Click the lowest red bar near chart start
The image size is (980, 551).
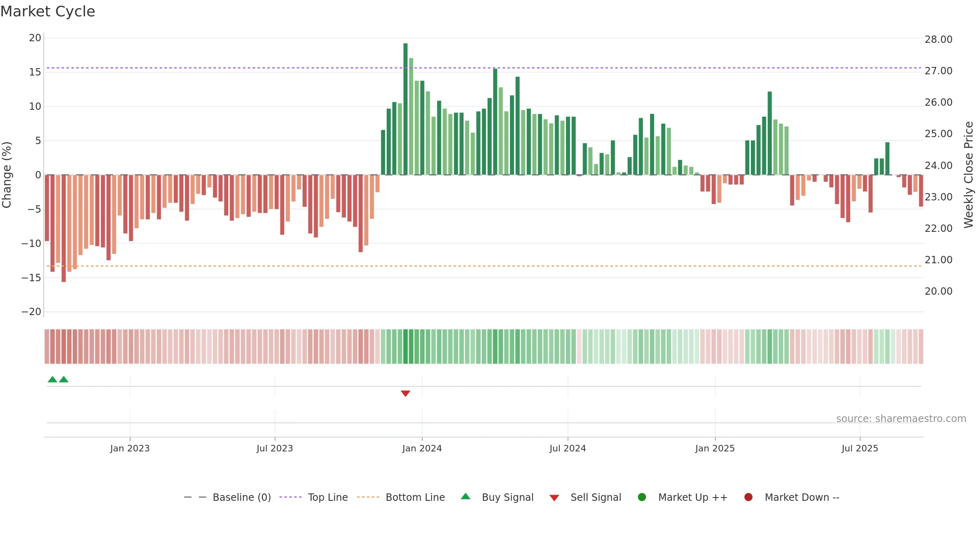pos(64,228)
